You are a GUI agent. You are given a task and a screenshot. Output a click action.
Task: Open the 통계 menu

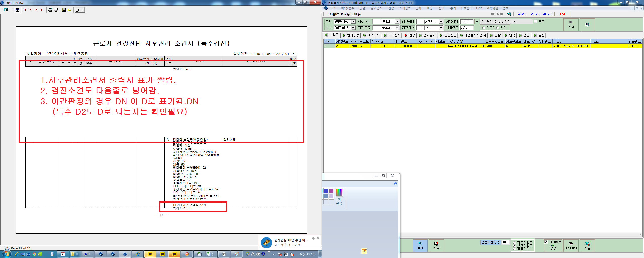coord(453,8)
